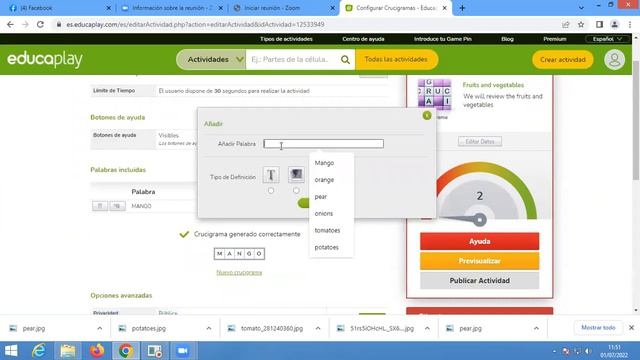Bookmark this page with the star
This screenshot has width=640, height=360.
tap(581, 24)
